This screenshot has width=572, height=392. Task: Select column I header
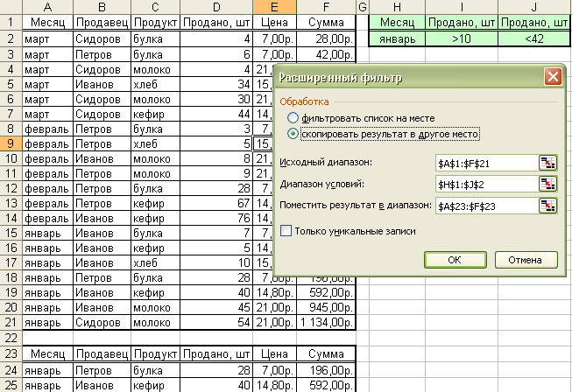point(462,7)
